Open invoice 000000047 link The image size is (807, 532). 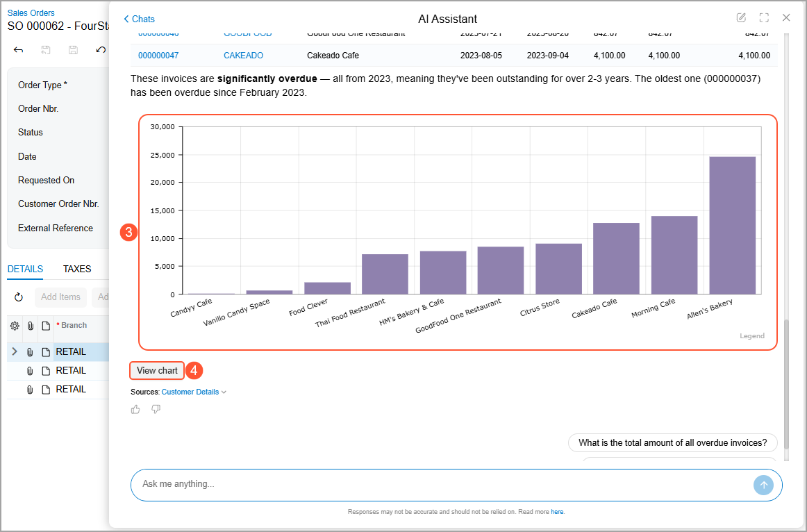(x=158, y=55)
